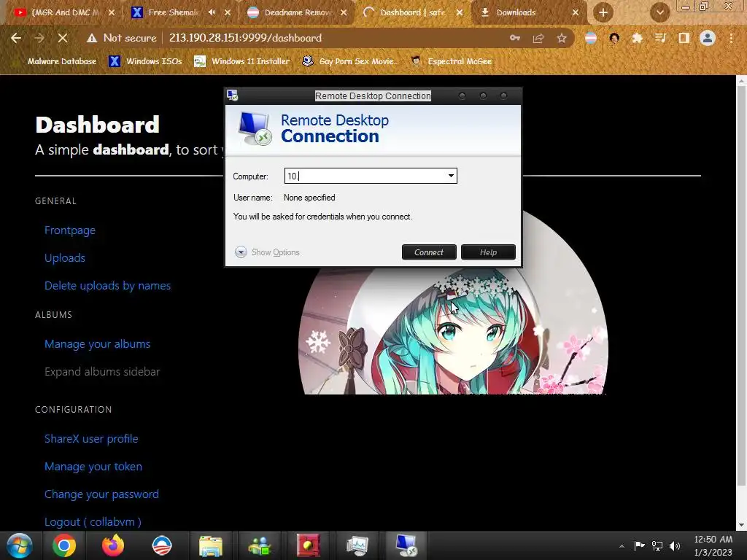Focus the address bar URL
Screen dimensions: 747x560
point(245,38)
